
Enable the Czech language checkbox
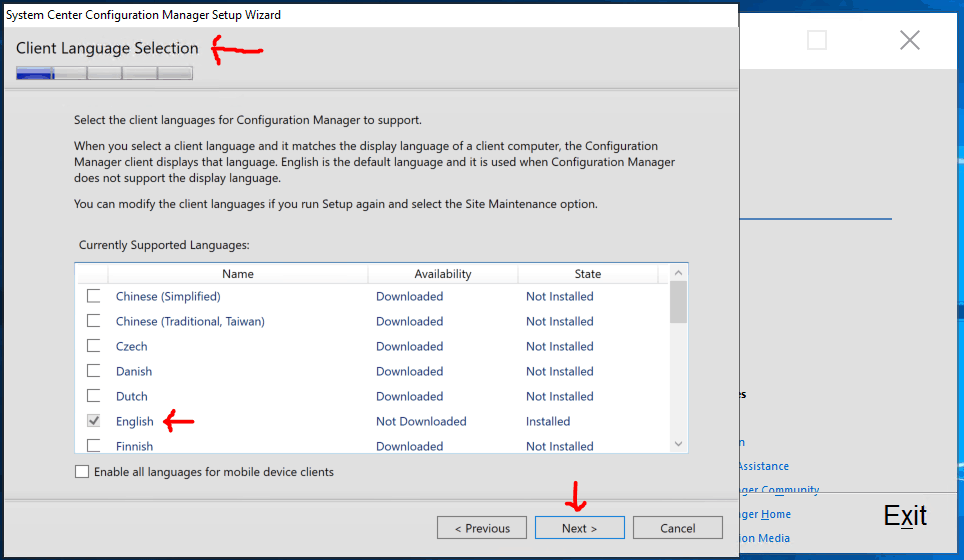click(x=93, y=346)
